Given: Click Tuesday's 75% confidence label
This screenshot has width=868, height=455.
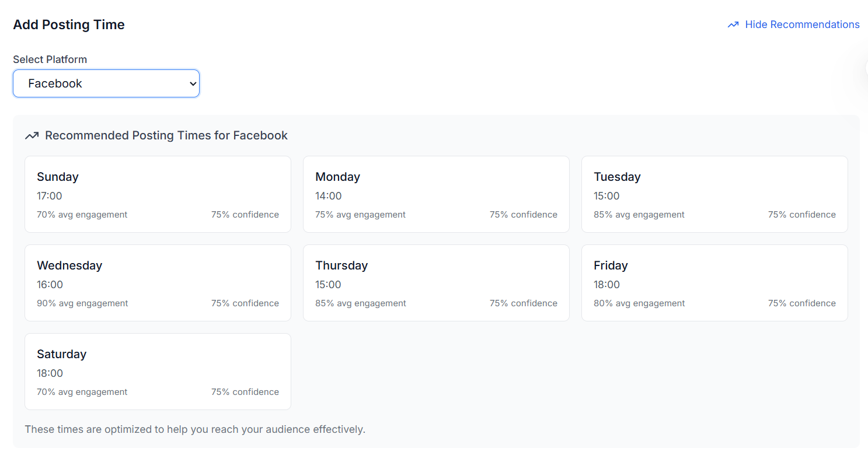Looking at the screenshot, I should coord(801,215).
